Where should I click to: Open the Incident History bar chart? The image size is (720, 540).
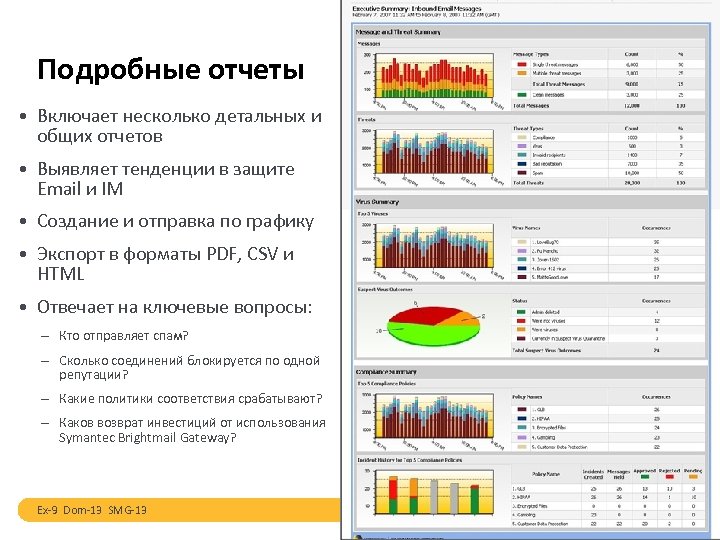point(434,491)
